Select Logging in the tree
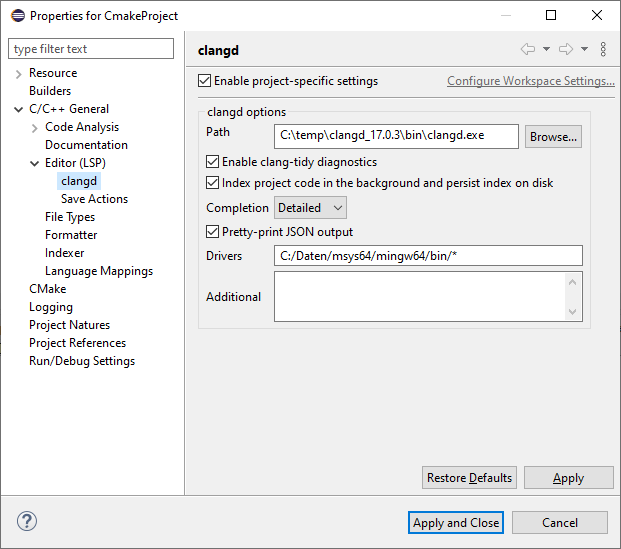The height and width of the screenshot is (549, 621). [51, 307]
